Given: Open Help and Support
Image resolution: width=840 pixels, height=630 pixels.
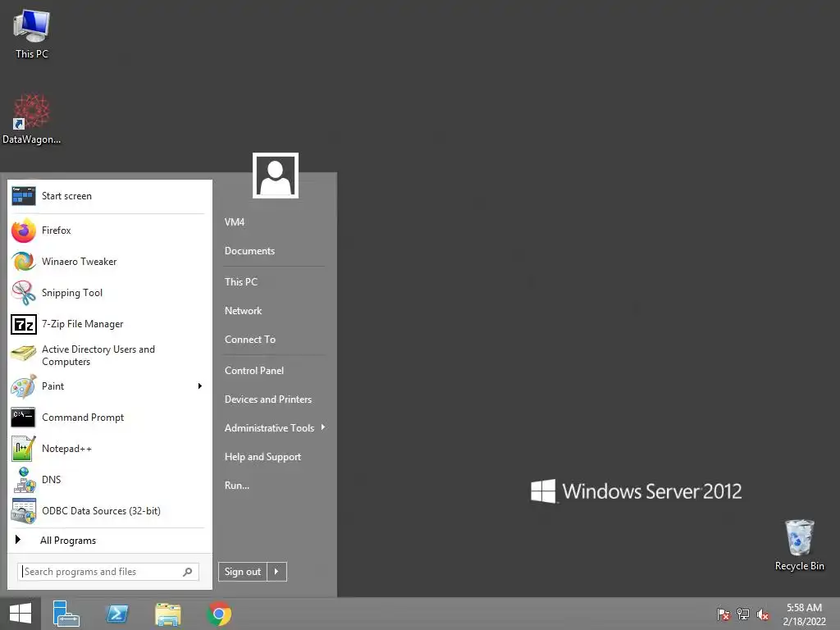Looking at the screenshot, I should point(263,457).
